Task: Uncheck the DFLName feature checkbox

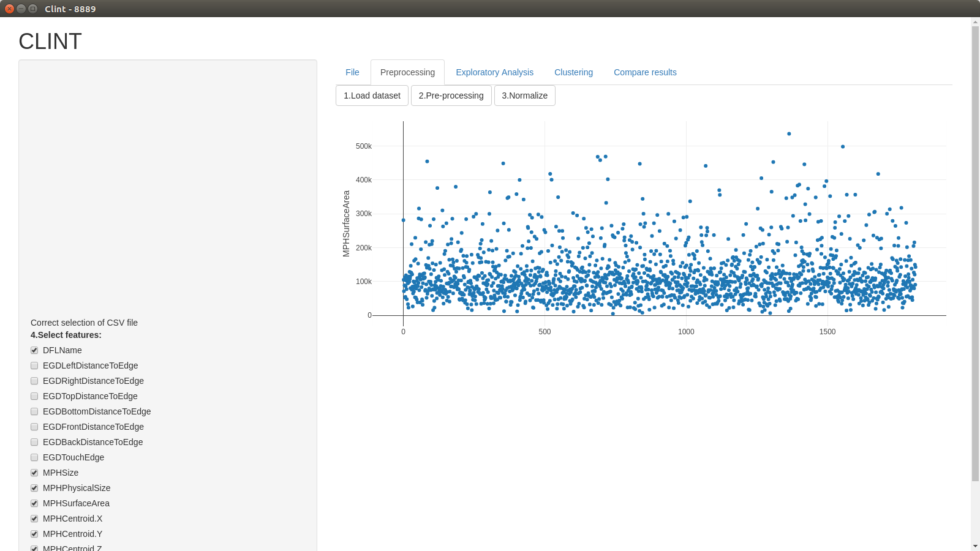Action: (34, 350)
